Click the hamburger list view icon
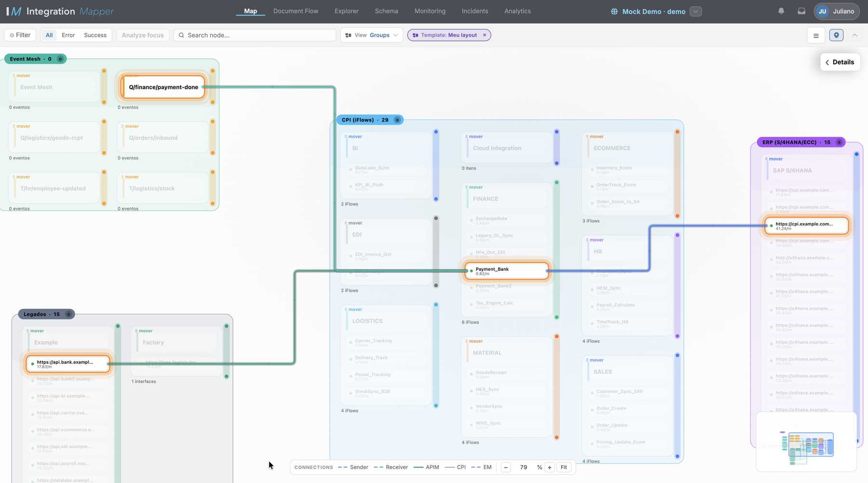 pyautogui.click(x=816, y=35)
